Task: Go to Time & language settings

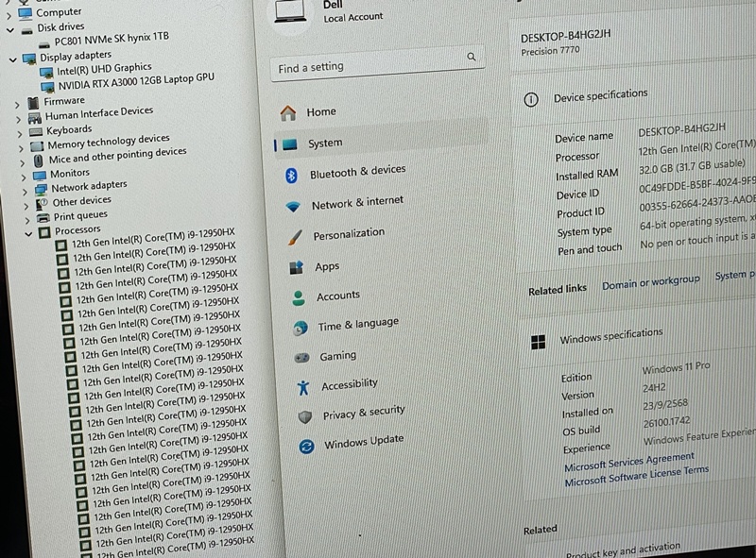Action: (x=358, y=324)
